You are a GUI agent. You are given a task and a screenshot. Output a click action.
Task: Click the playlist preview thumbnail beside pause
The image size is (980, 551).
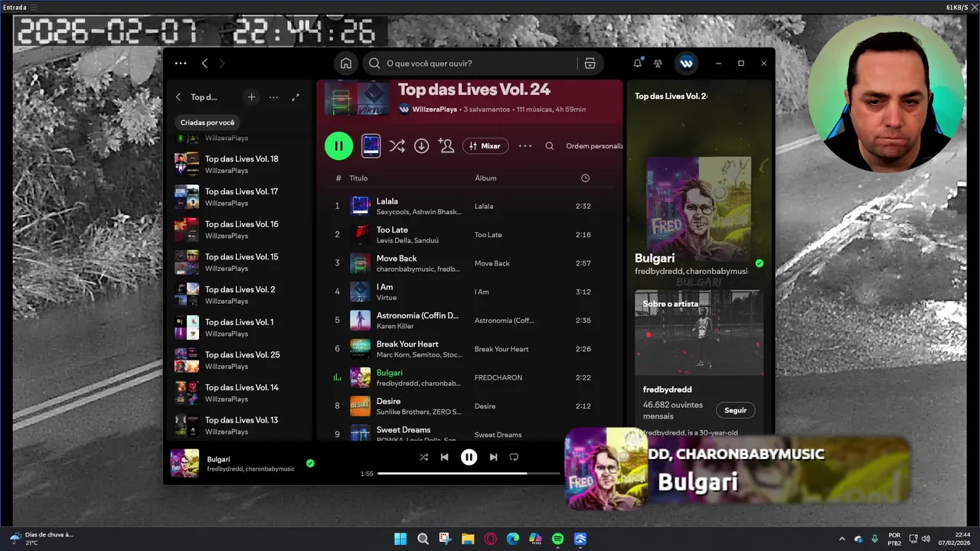[371, 145]
